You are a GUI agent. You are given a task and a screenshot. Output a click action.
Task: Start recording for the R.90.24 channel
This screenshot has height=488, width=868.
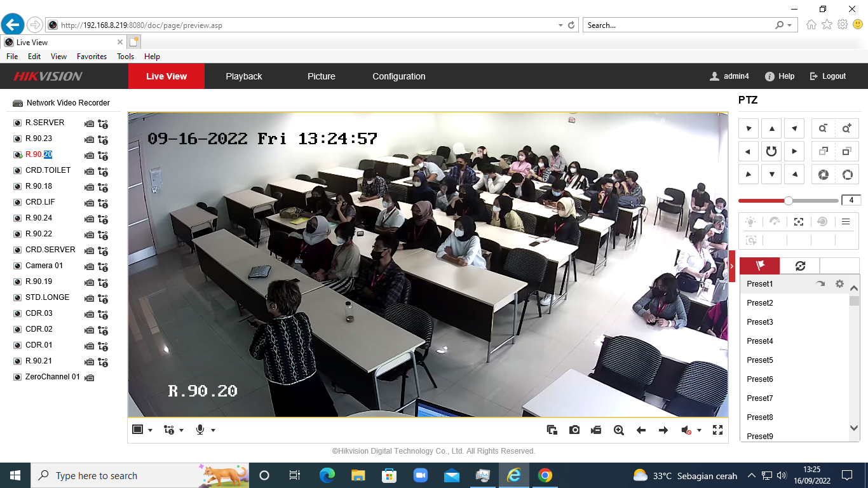[90, 219]
